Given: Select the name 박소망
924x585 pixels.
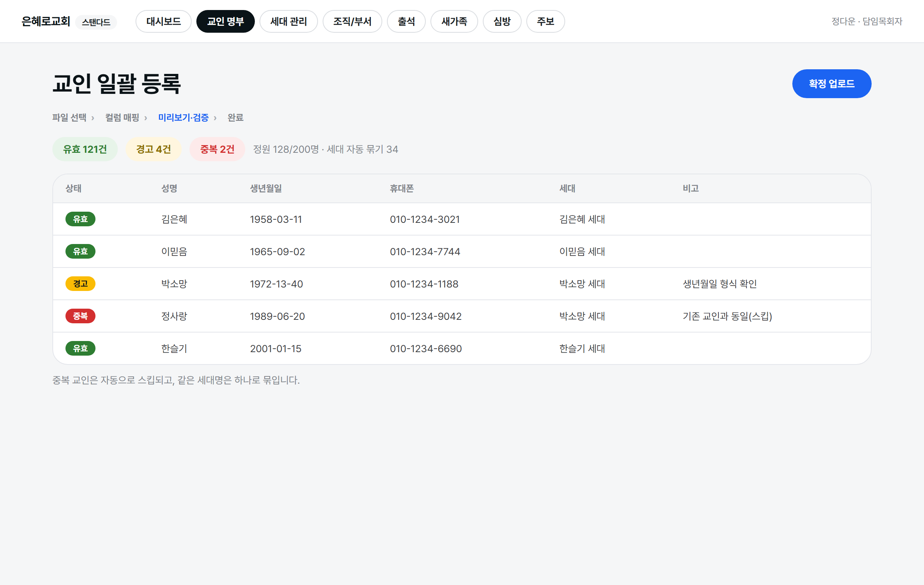Looking at the screenshot, I should (x=174, y=284).
